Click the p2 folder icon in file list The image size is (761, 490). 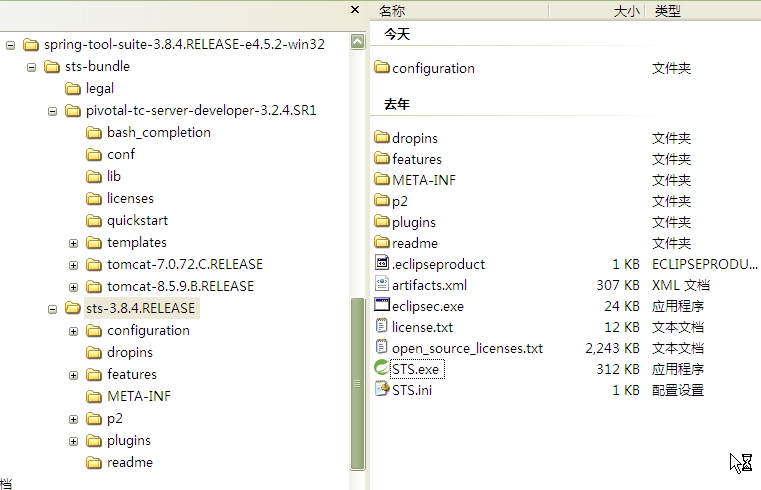coord(382,200)
